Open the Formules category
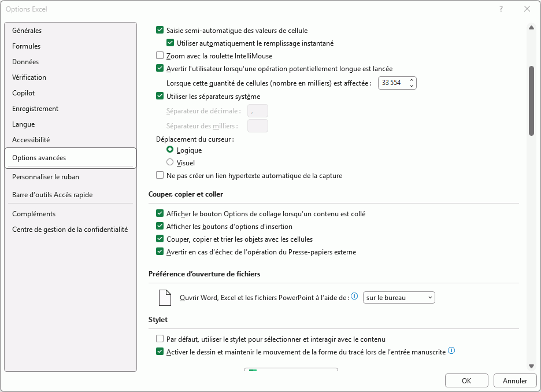Image resolution: width=541 pixels, height=392 pixels. pos(27,46)
